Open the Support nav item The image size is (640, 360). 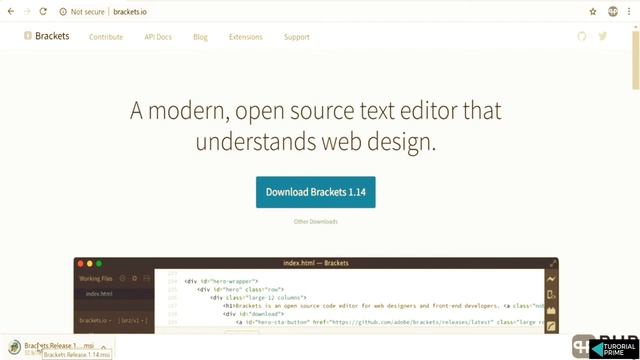point(297,37)
